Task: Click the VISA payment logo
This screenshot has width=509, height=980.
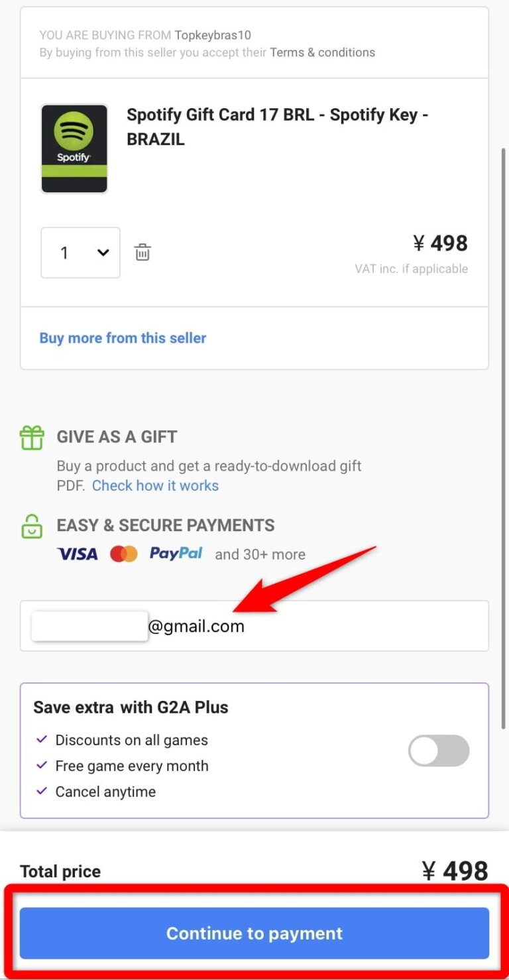Action: [78, 554]
